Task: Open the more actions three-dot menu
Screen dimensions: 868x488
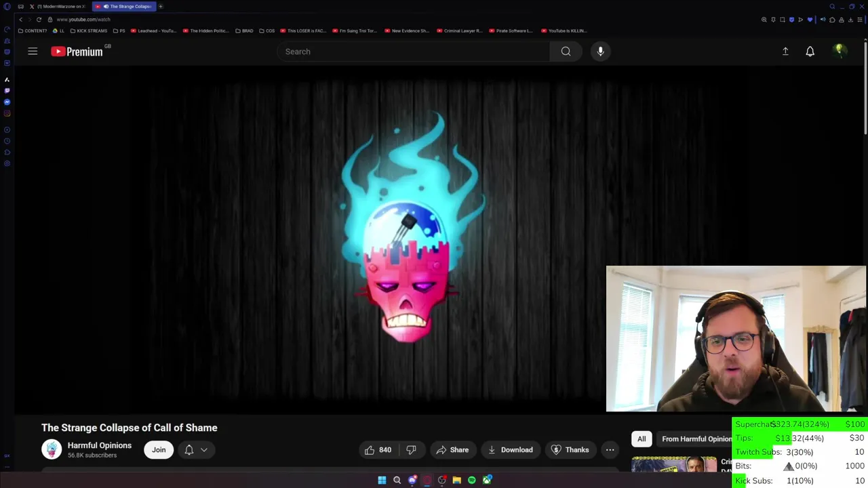Action: coord(610,450)
